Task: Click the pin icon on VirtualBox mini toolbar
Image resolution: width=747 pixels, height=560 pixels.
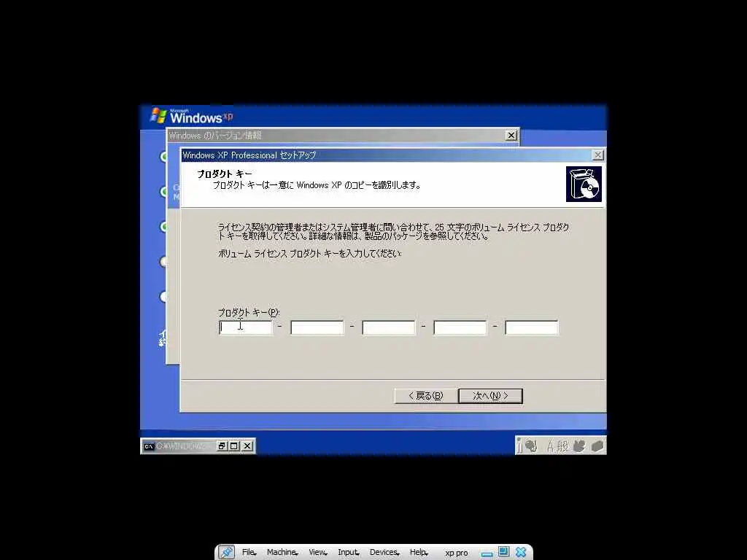Action: [226, 553]
